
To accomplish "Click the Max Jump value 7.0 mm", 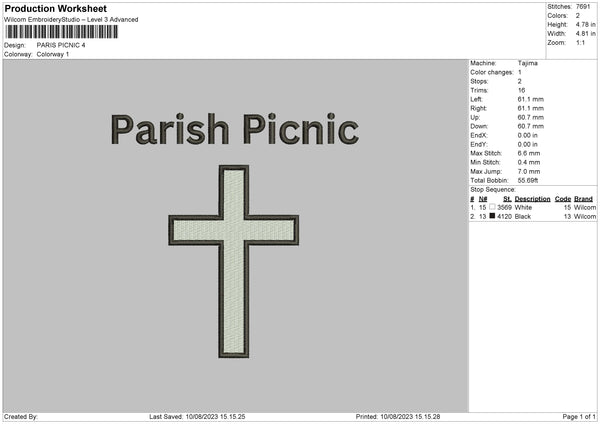I will [529, 171].
